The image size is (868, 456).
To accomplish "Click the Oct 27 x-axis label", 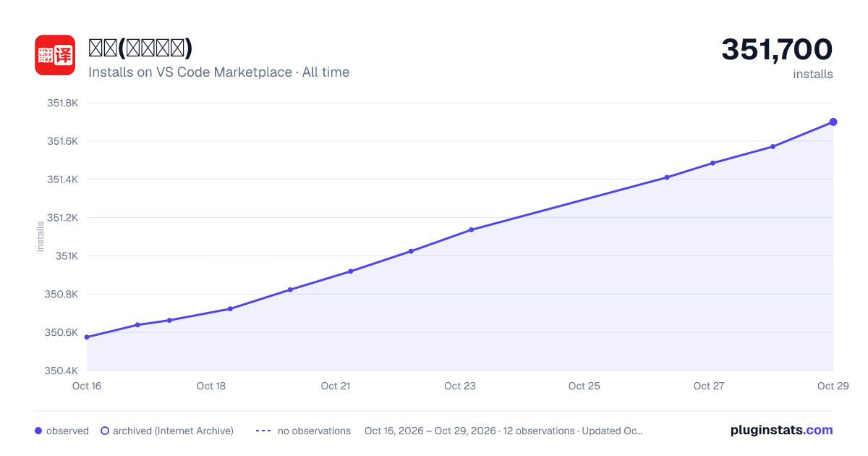I will pos(709,386).
